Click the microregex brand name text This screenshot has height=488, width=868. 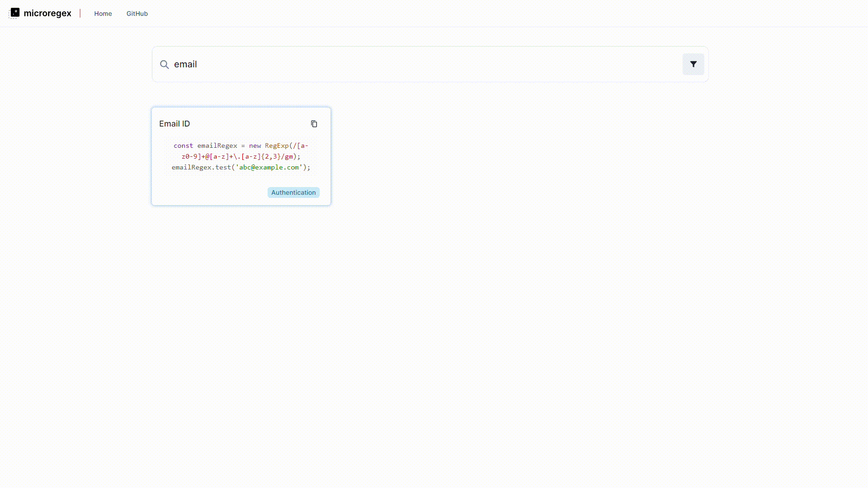[x=47, y=13]
